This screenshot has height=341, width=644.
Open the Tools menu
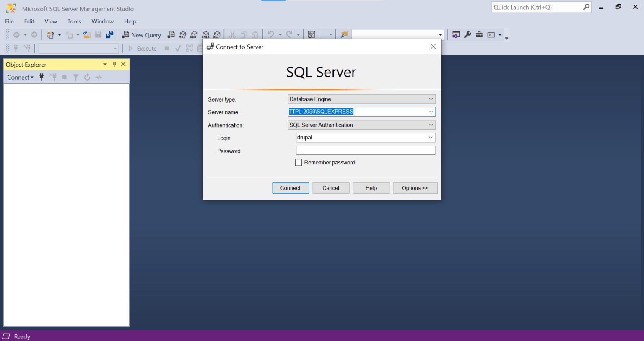(74, 21)
